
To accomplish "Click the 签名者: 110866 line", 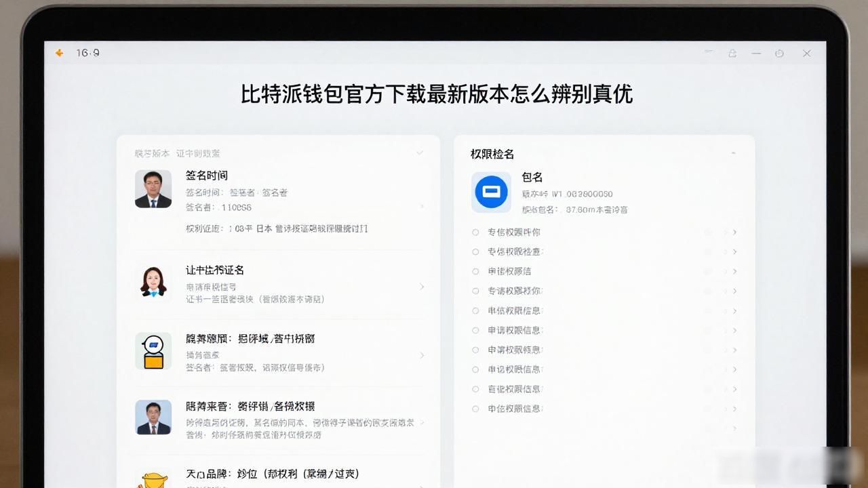I will 218,207.
